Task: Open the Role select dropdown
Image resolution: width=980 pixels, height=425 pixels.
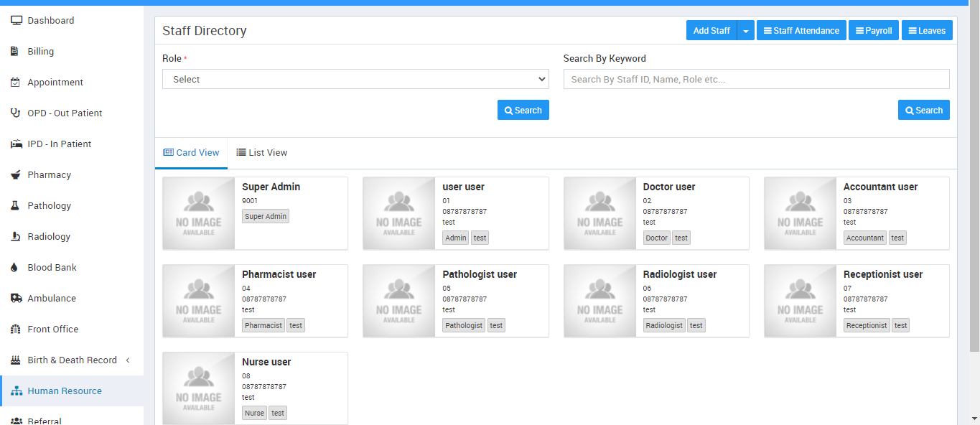Action: [355, 79]
